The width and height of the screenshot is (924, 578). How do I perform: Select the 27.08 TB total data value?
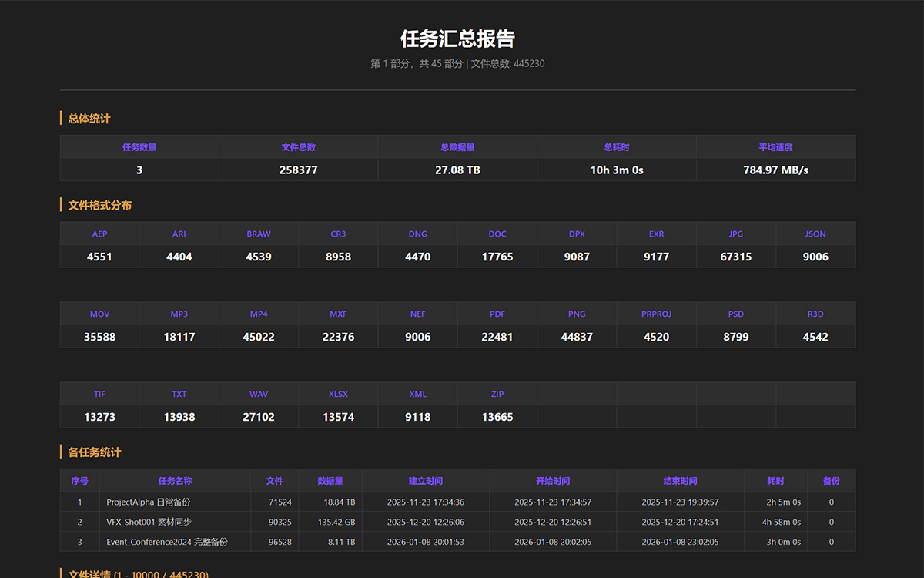(x=457, y=170)
